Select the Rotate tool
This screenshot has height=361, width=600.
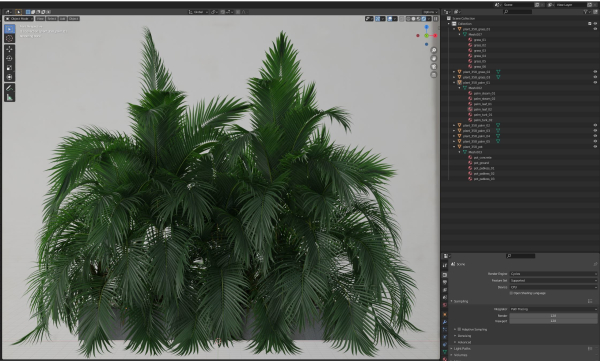[10, 59]
